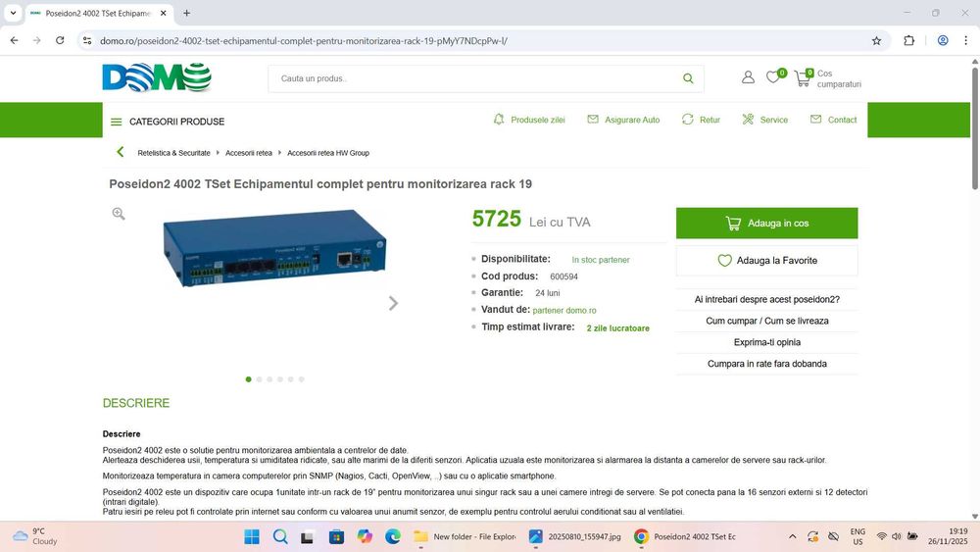The height and width of the screenshot is (552, 980).
Task: Click Adauga in cos button
Action: pos(767,224)
